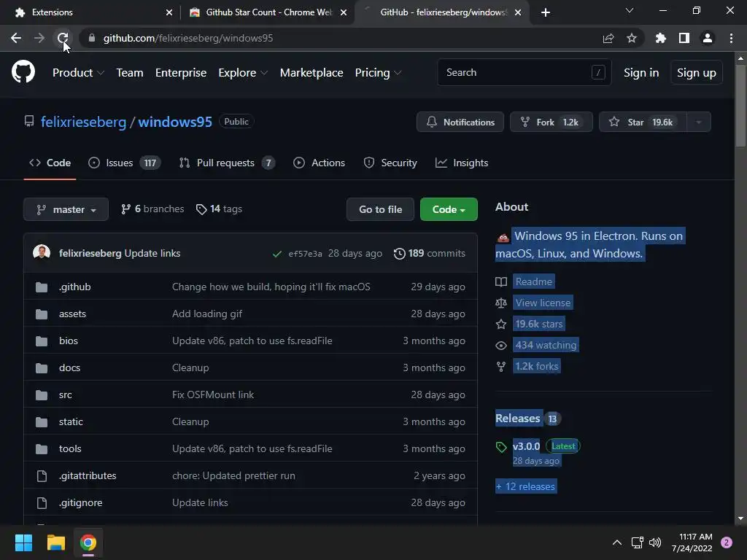Go back using browser back arrow
747x560 pixels.
16,38
